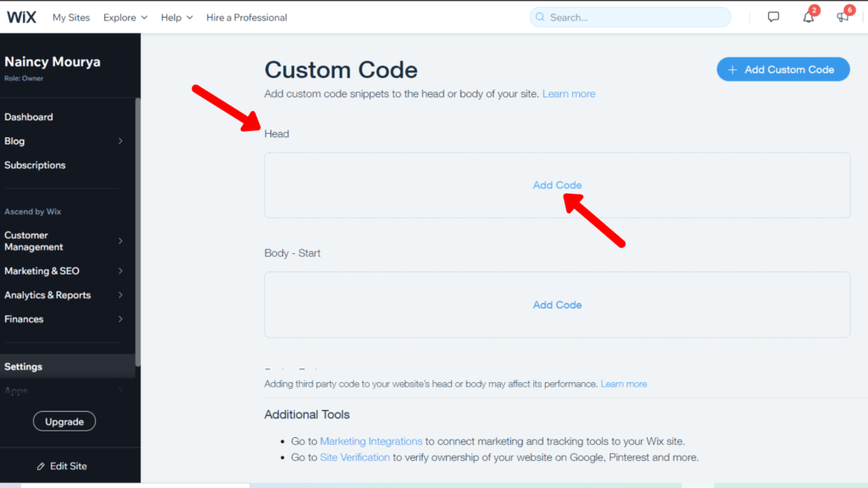Open the Settings sidebar menu
The width and height of the screenshot is (868, 488).
pyautogui.click(x=24, y=366)
